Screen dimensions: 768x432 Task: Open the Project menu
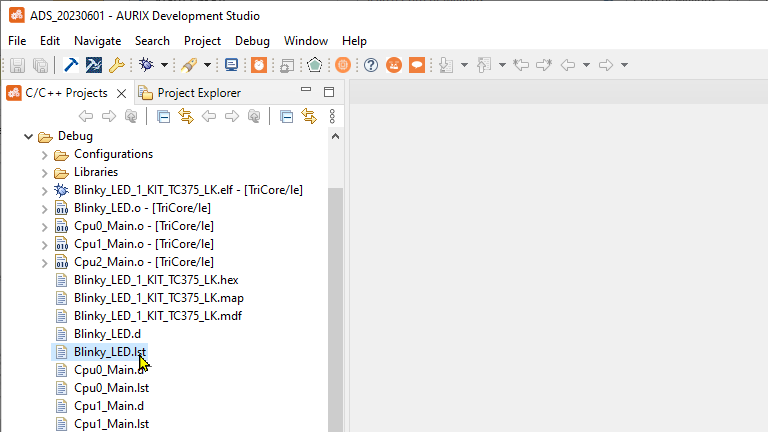(x=202, y=41)
